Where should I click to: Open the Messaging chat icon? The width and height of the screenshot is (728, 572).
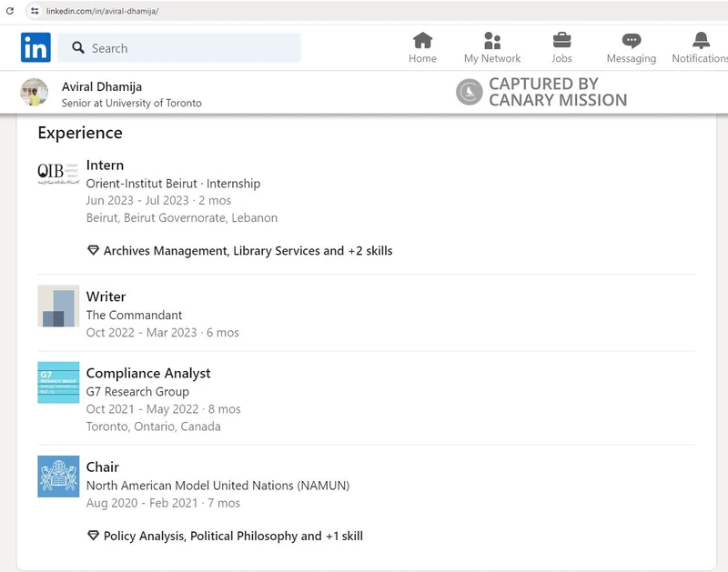tap(631, 41)
